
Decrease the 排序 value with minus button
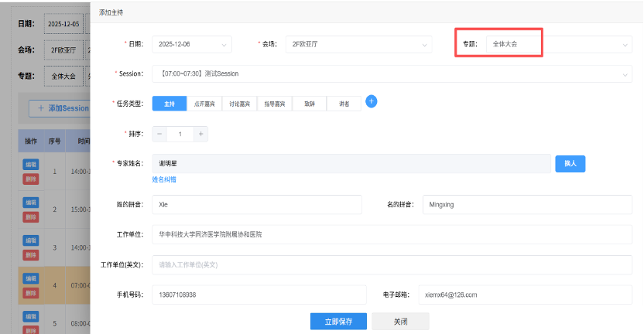pos(159,134)
